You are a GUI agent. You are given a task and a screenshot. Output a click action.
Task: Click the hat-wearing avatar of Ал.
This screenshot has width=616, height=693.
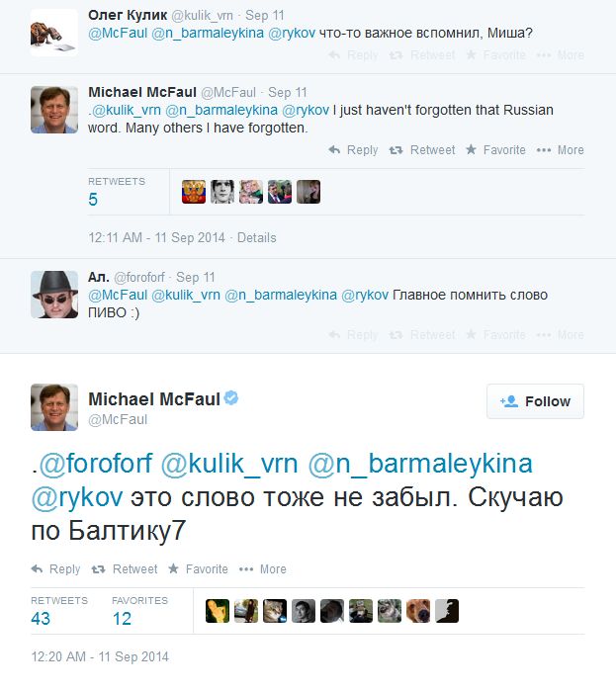click(54, 295)
